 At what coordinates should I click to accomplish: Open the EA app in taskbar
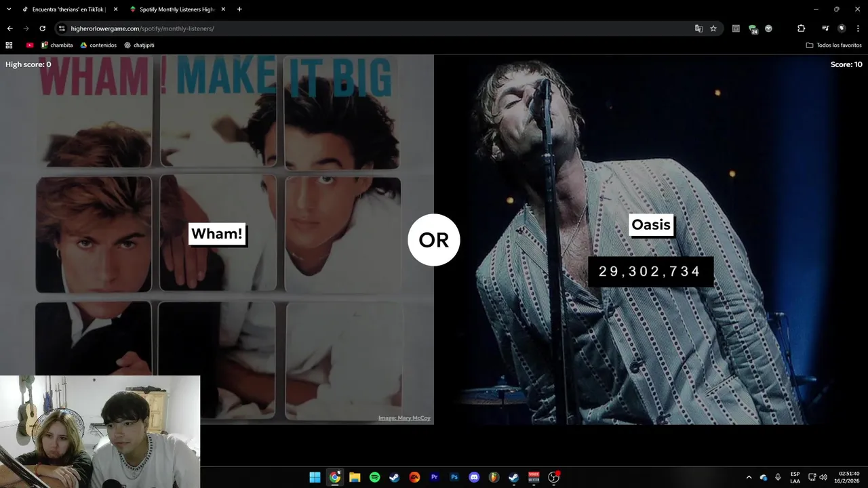(x=414, y=477)
